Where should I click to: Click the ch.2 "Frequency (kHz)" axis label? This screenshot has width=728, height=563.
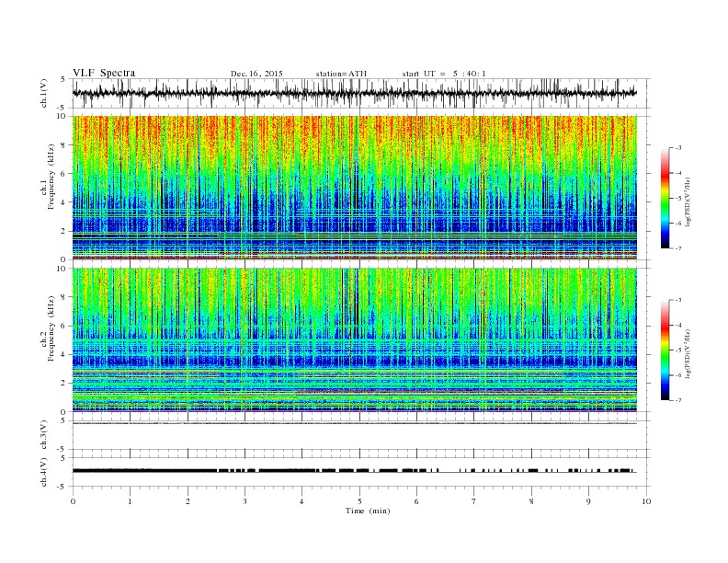pos(51,328)
